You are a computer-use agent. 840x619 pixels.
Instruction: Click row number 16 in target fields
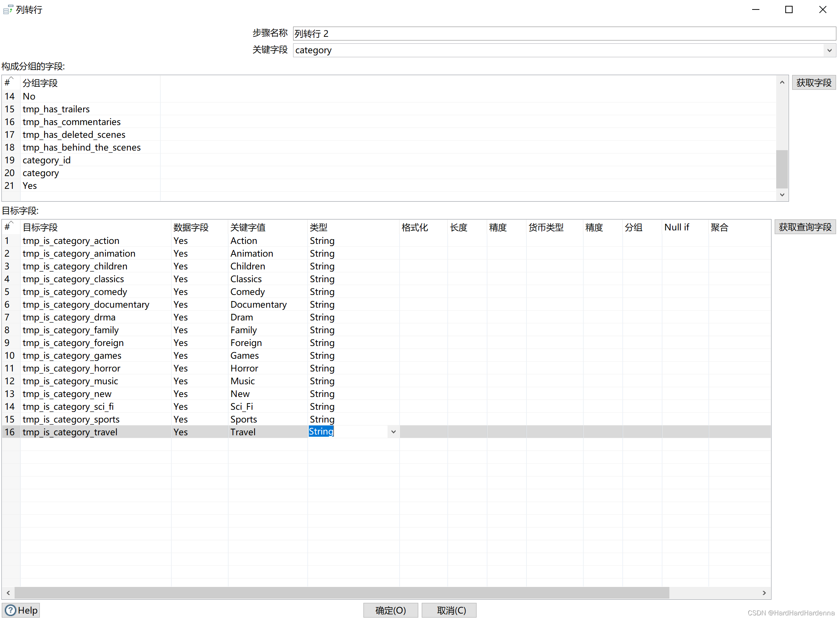[x=10, y=432]
